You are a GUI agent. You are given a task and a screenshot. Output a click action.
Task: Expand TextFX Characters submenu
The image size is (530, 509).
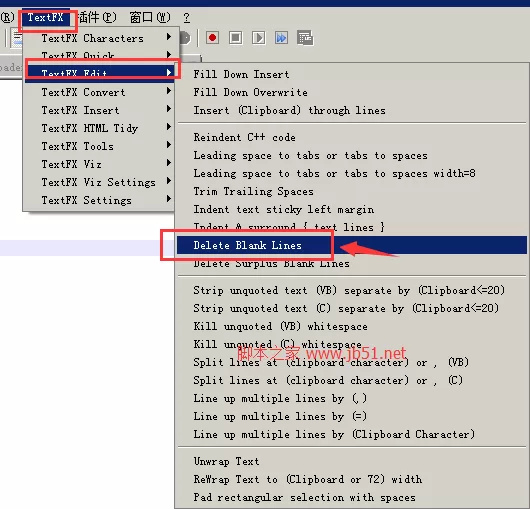coord(99,38)
